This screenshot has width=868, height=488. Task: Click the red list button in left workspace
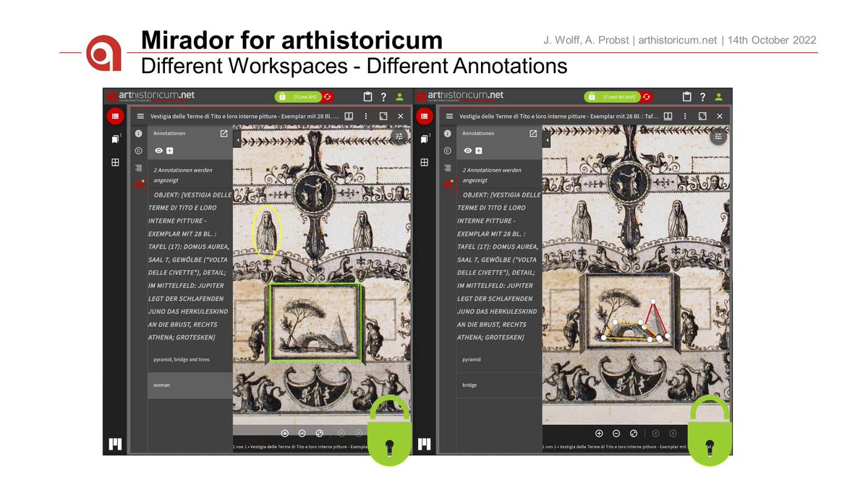(115, 116)
